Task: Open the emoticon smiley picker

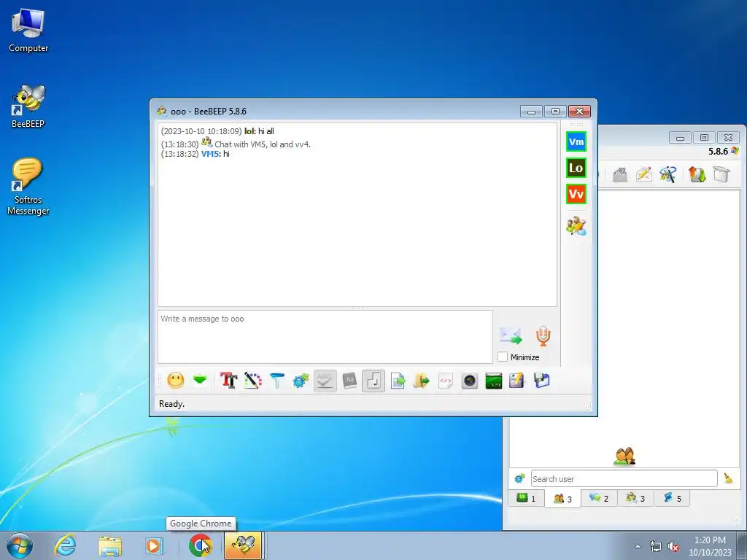Action: (x=176, y=381)
